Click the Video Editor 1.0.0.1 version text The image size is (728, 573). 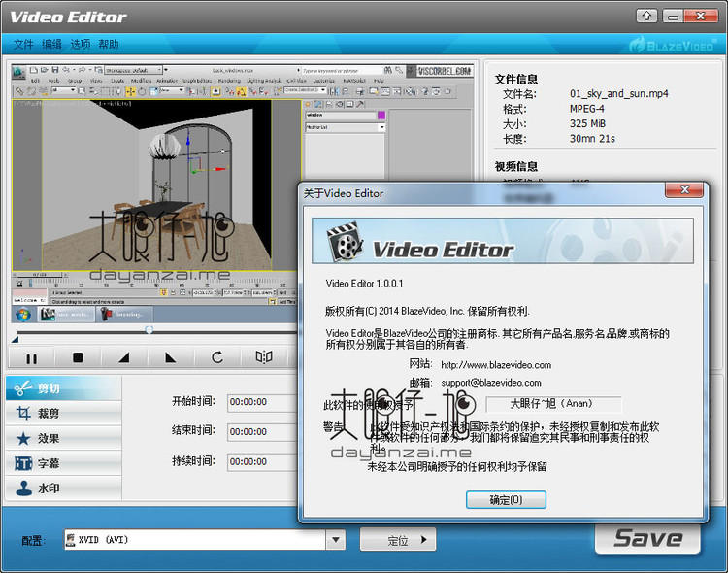pos(364,284)
